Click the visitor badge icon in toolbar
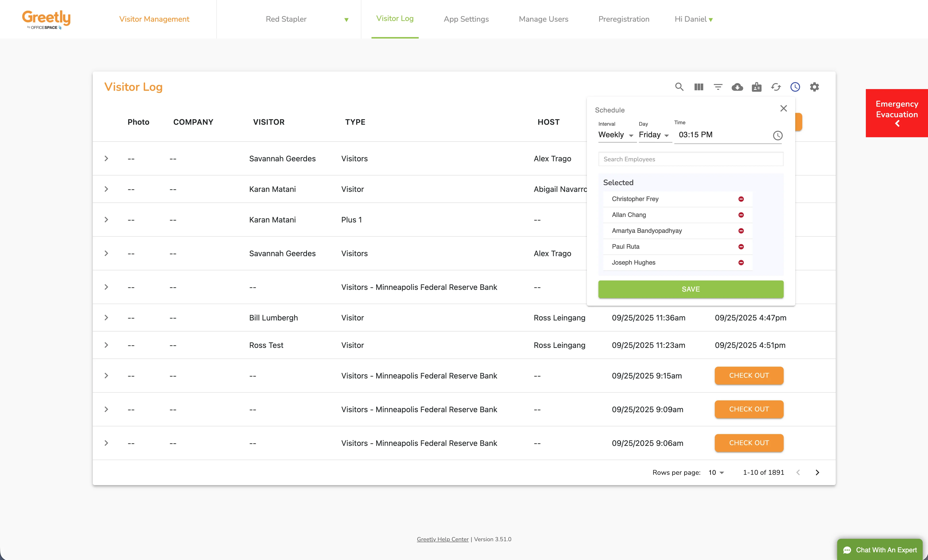928x560 pixels. [x=756, y=87]
